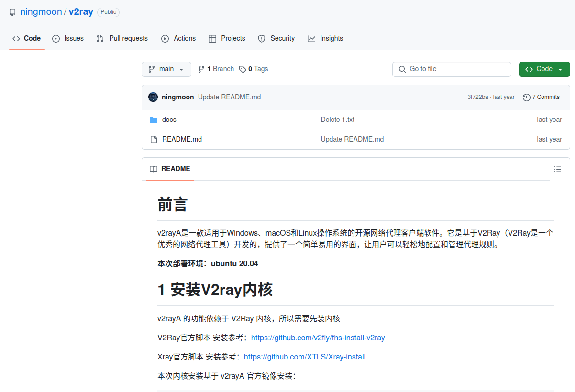
Task: Click the docs folder icon
Action: [154, 120]
